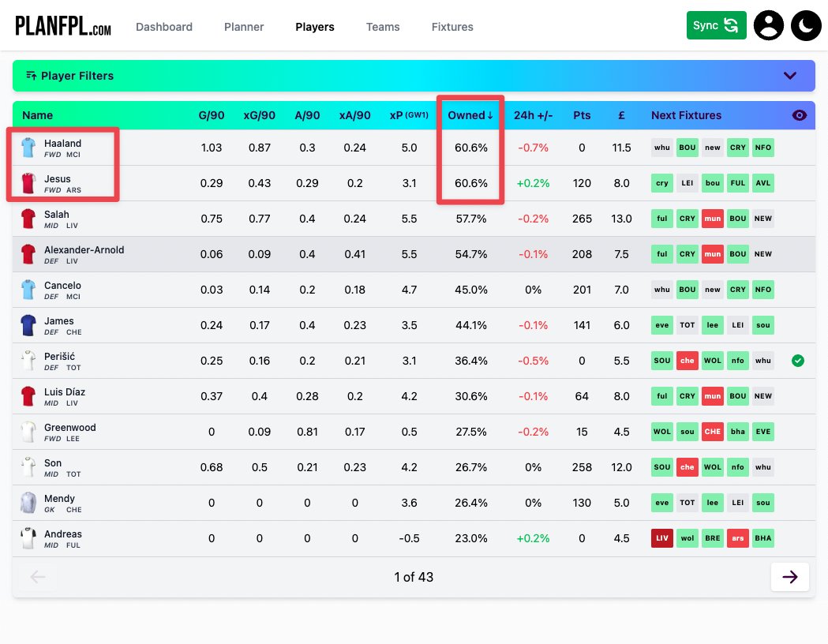828x644 pixels.
Task: Toggle column visibility eye icon
Action: [x=799, y=115]
